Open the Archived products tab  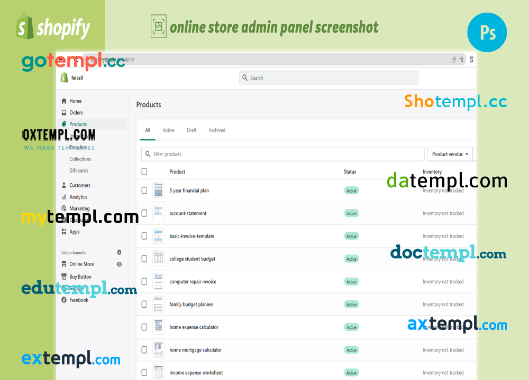(x=217, y=130)
